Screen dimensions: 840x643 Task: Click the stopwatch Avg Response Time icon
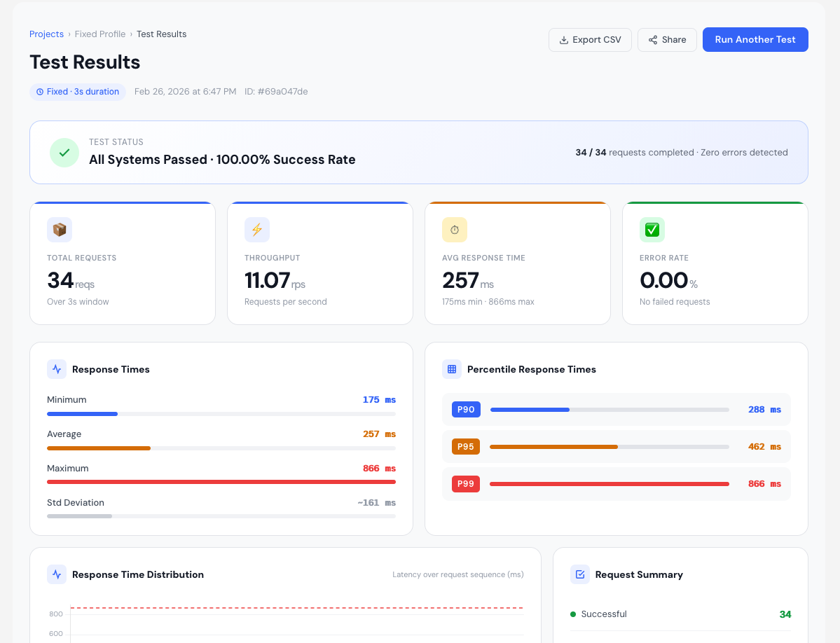455,230
